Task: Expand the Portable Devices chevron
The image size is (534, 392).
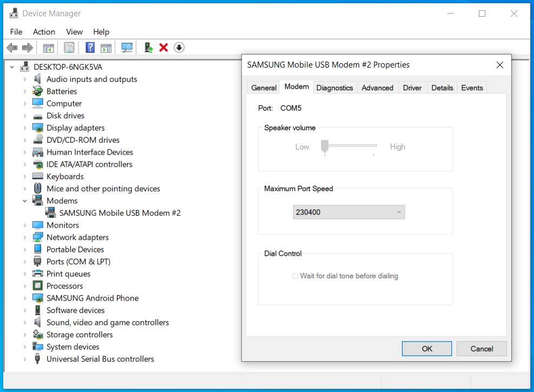Action: [x=24, y=249]
